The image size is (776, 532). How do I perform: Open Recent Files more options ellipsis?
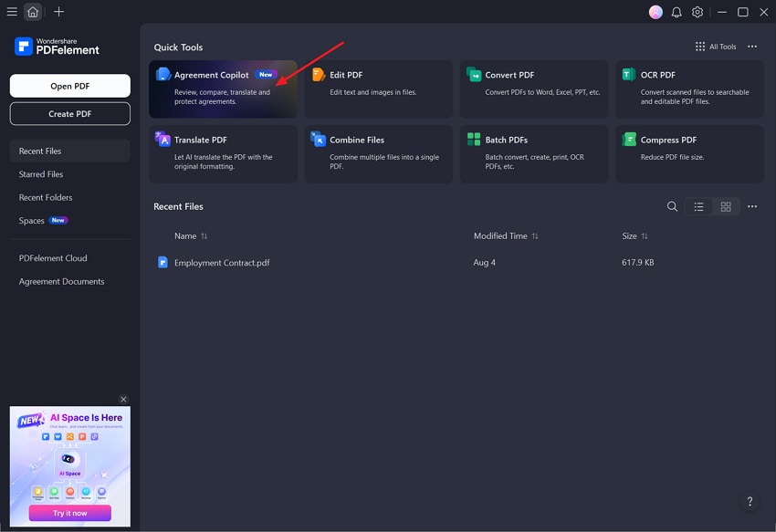pyautogui.click(x=751, y=206)
